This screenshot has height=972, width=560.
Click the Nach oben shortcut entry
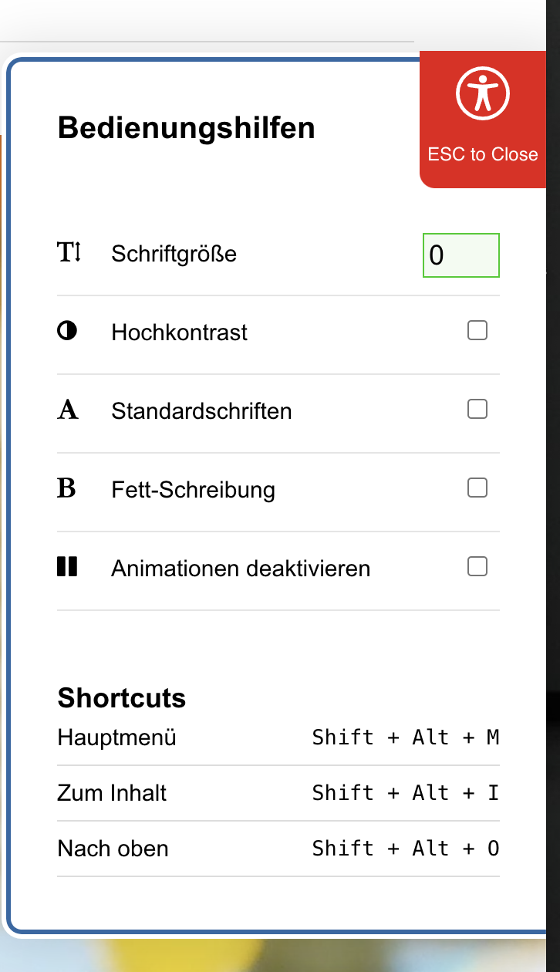113,849
